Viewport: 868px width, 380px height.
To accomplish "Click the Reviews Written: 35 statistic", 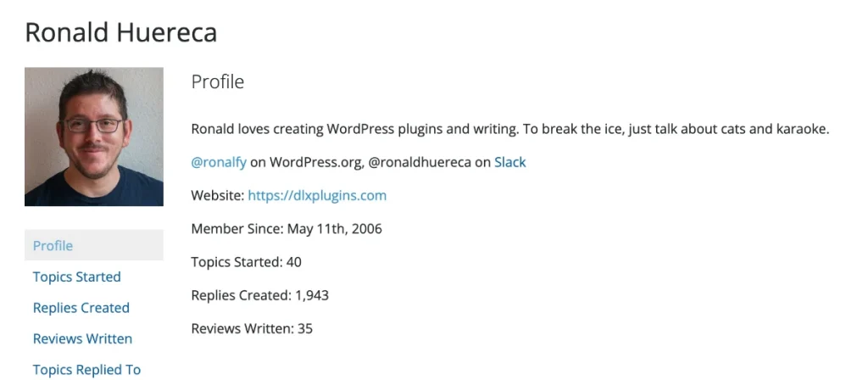I will coord(252,328).
